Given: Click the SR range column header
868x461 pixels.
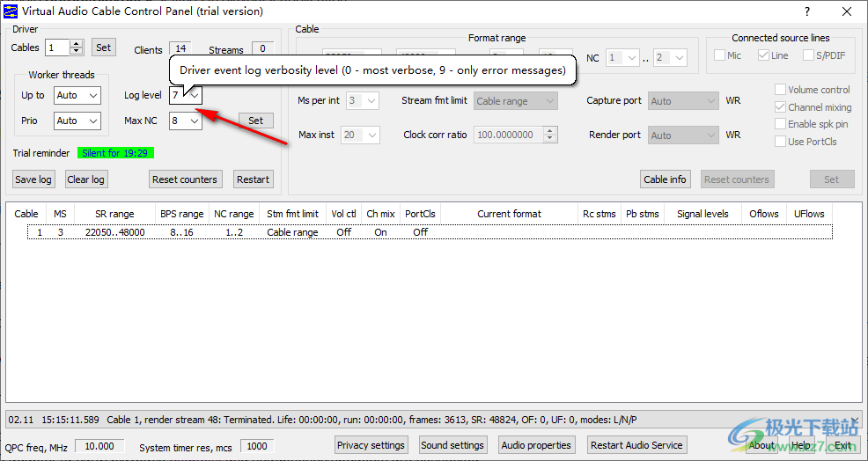Looking at the screenshot, I should (114, 214).
